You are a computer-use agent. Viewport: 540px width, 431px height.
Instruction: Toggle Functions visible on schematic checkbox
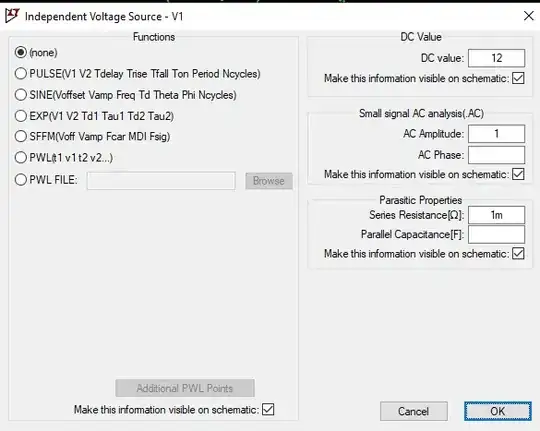coord(268,410)
